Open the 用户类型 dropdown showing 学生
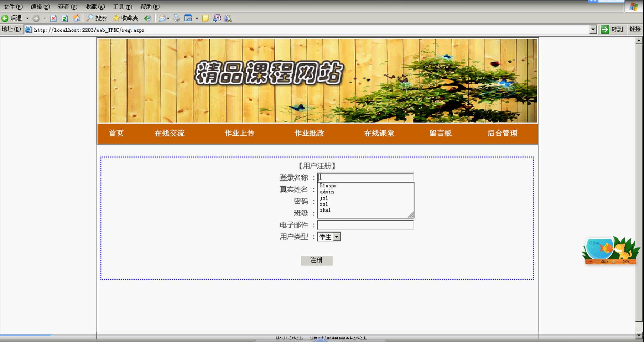 [329, 237]
